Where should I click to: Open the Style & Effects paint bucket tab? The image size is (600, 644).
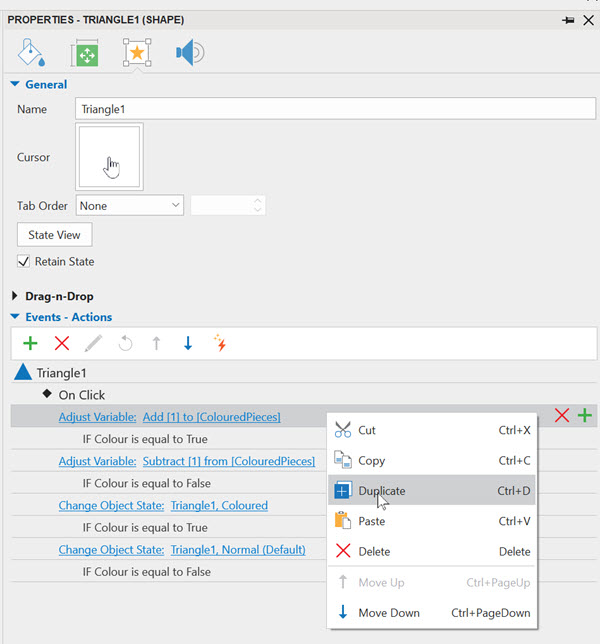pos(32,52)
